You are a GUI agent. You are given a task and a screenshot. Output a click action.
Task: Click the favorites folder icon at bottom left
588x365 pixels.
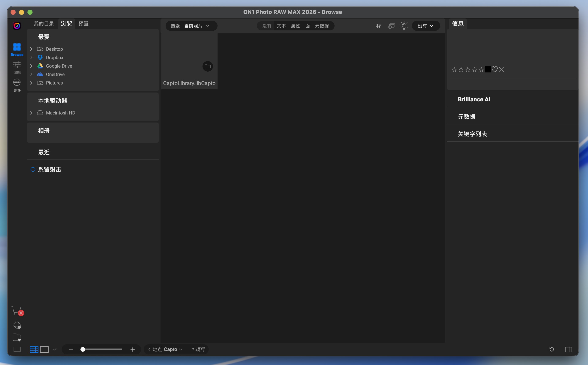click(17, 338)
